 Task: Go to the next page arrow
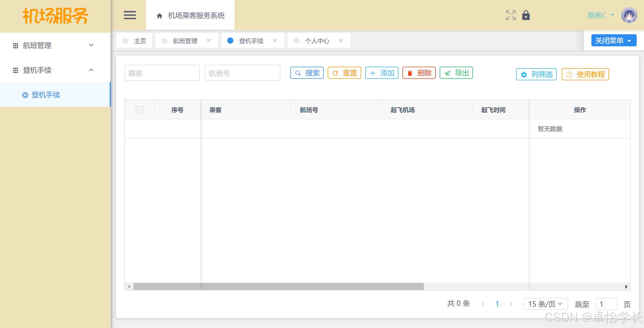[x=511, y=304]
